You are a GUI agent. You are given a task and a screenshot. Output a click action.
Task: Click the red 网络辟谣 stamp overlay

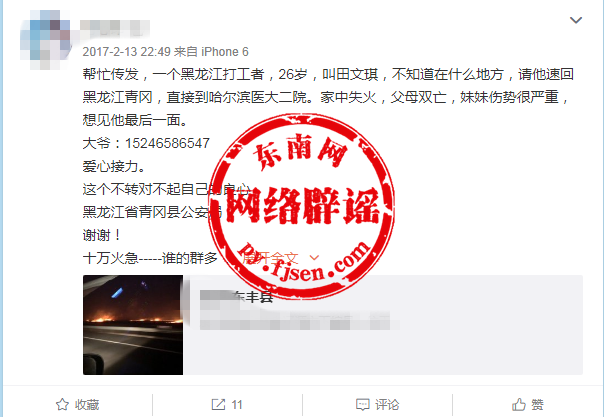pyautogui.click(x=302, y=206)
